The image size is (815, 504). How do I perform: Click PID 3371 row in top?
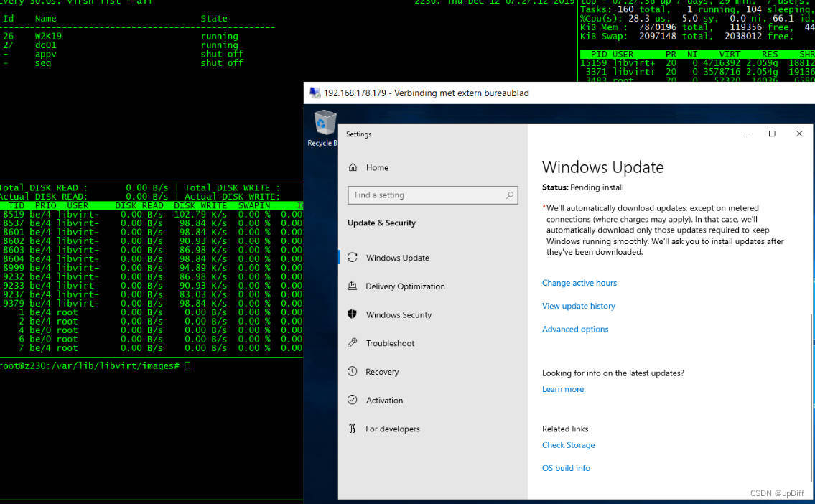(697, 72)
